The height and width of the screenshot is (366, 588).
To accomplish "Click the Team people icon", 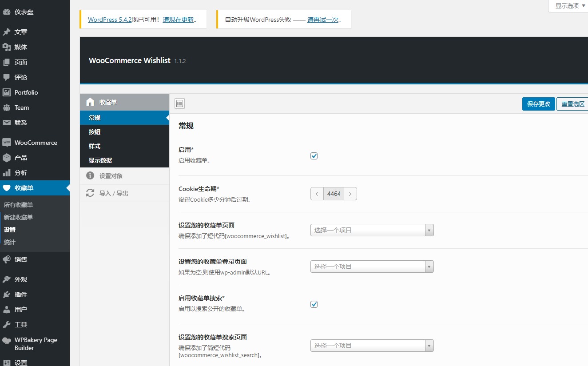I will click(7, 107).
